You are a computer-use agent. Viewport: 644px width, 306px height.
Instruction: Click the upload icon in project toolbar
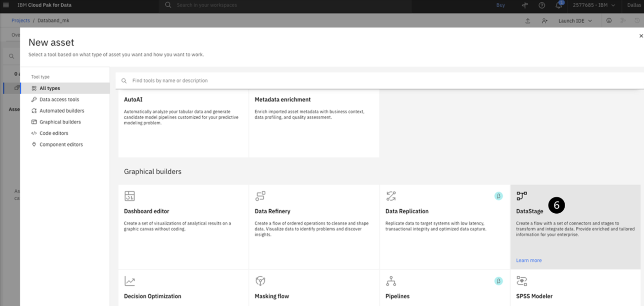point(528,21)
